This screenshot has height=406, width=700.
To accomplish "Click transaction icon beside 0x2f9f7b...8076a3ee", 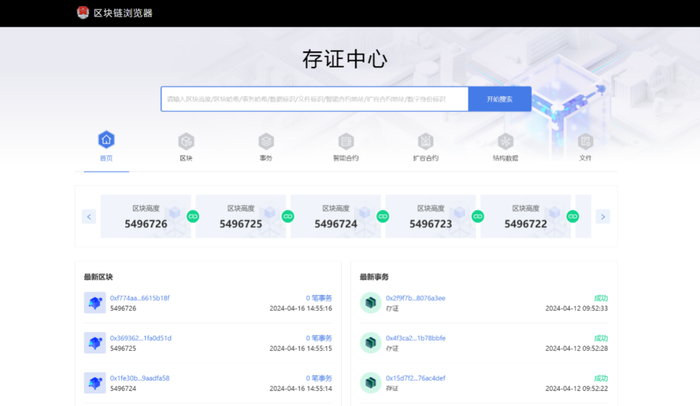I will pyautogui.click(x=371, y=303).
